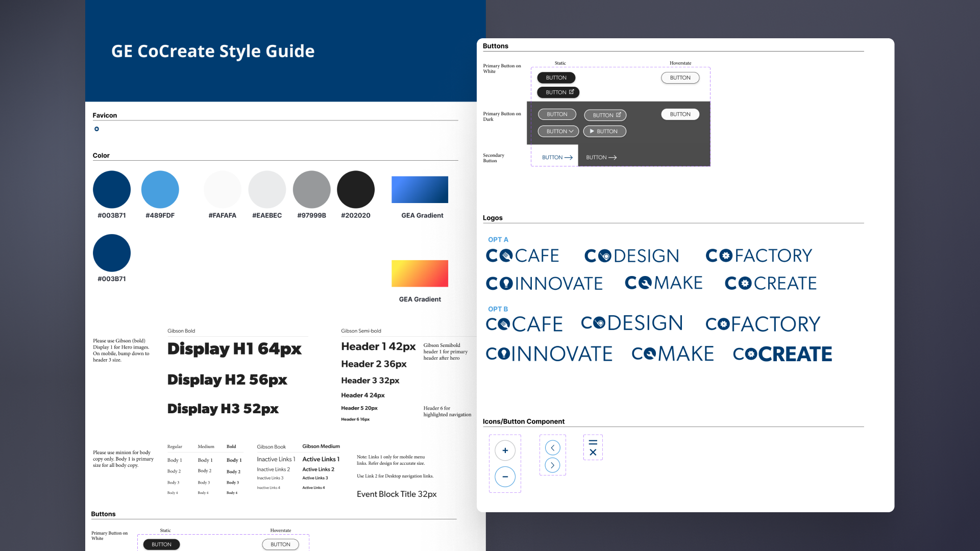The width and height of the screenshot is (980, 551).
Task: Click the bold OPT B CoCreate logo
Action: point(782,354)
